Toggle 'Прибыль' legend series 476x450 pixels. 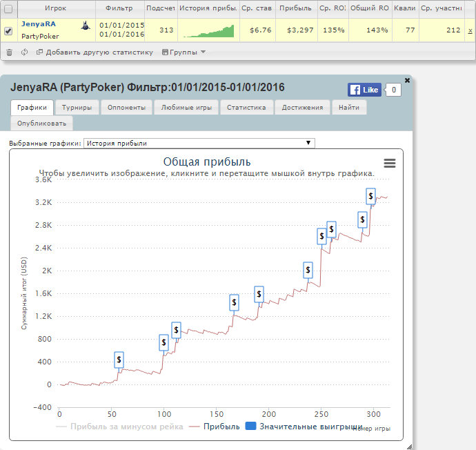215,427
